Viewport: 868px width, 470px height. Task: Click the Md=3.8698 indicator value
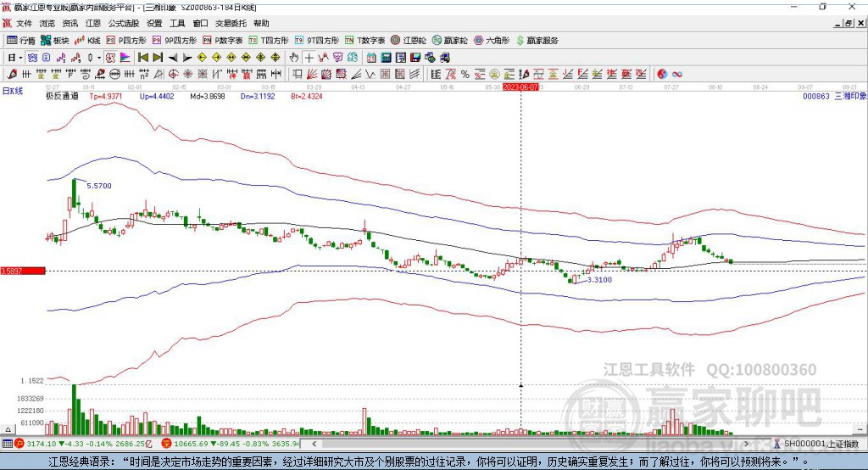point(208,96)
